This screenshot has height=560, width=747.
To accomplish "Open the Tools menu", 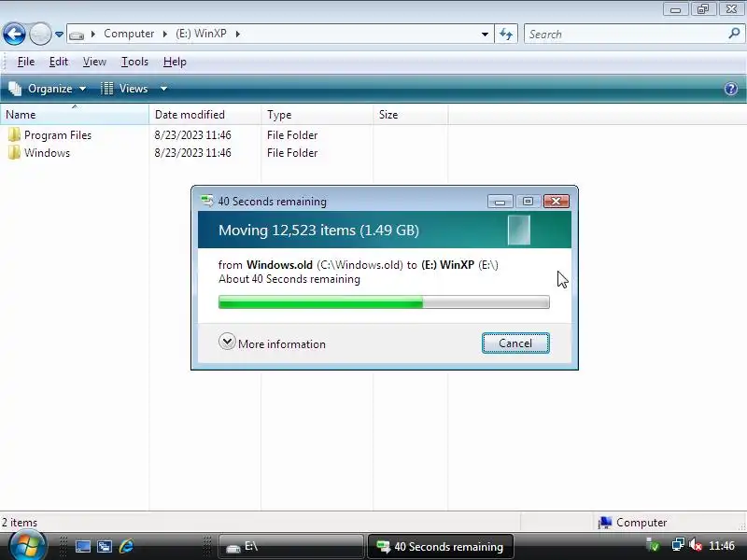I will [134, 62].
